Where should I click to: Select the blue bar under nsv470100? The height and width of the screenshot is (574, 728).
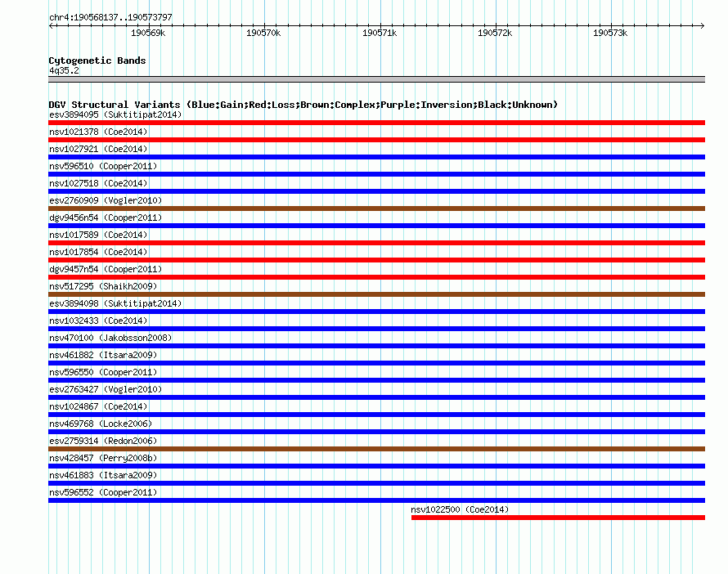click(376, 346)
